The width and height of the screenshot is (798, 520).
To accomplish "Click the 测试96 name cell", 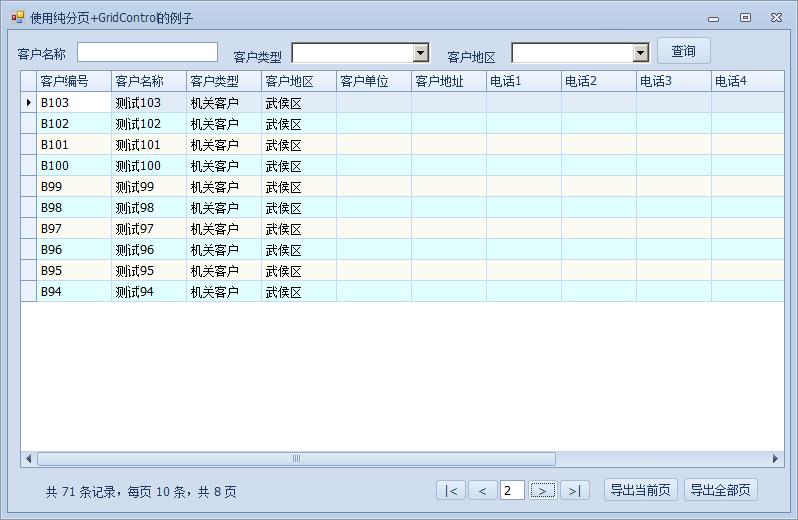I will pos(149,250).
